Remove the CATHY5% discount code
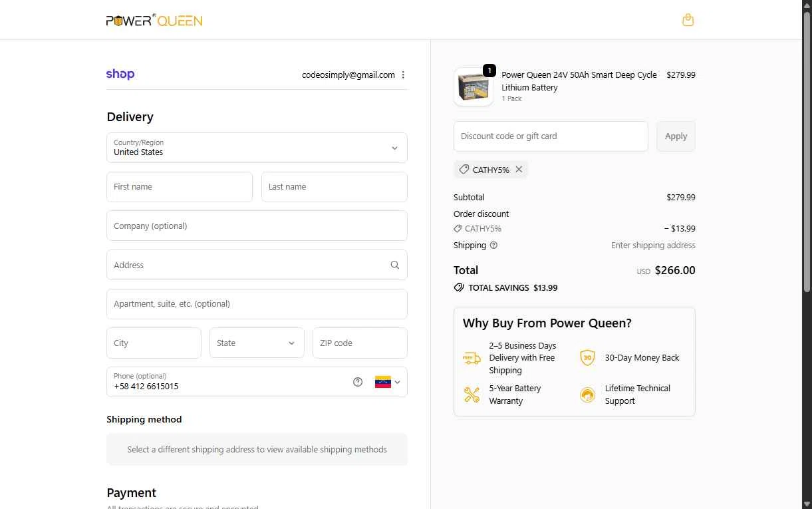812x509 pixels. click(x=519, y=170)
